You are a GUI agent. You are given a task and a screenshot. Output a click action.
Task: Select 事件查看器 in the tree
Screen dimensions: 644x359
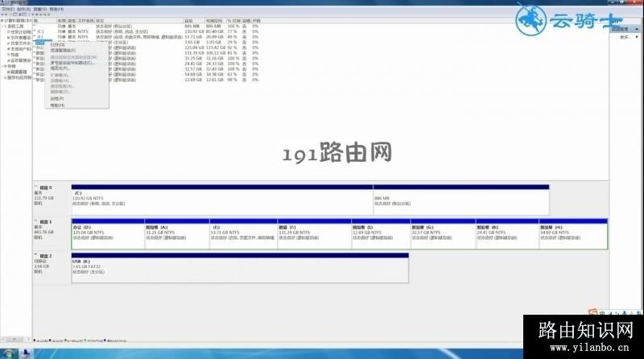click(x=21, y=38)
